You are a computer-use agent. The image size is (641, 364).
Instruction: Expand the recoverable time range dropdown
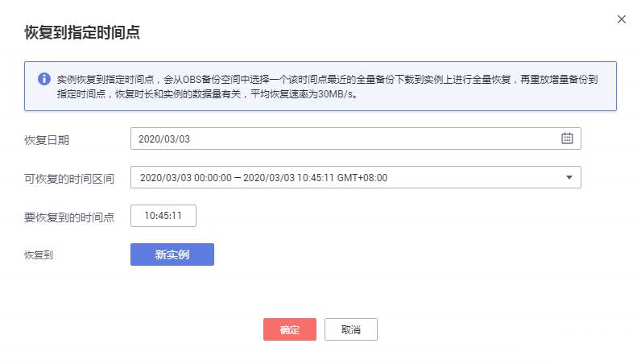tap(569, 177)
